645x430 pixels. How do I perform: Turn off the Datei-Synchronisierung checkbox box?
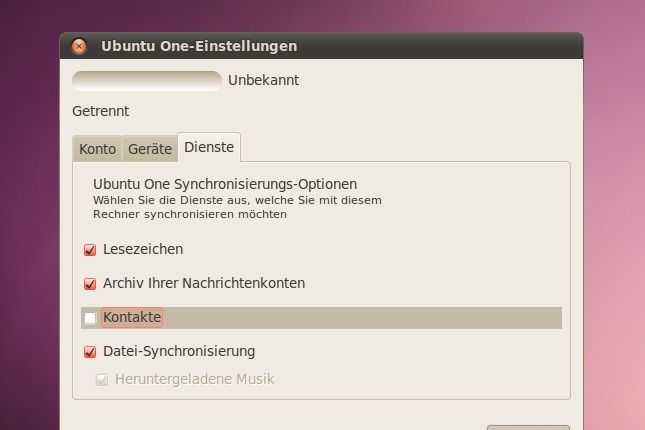click(90, 352)
